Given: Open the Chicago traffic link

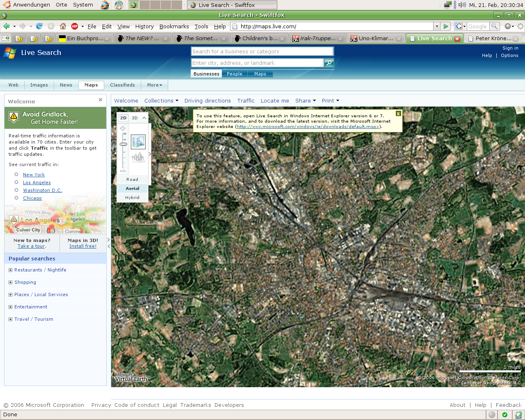Looking at the screenshot, I should tap(32, 198).
